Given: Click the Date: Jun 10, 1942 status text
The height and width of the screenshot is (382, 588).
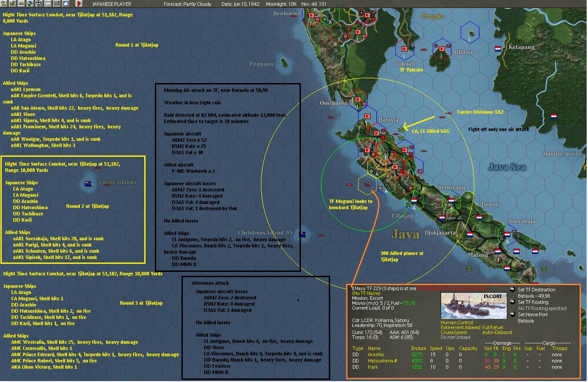Looking at the screenshot, I should point(240,4).
